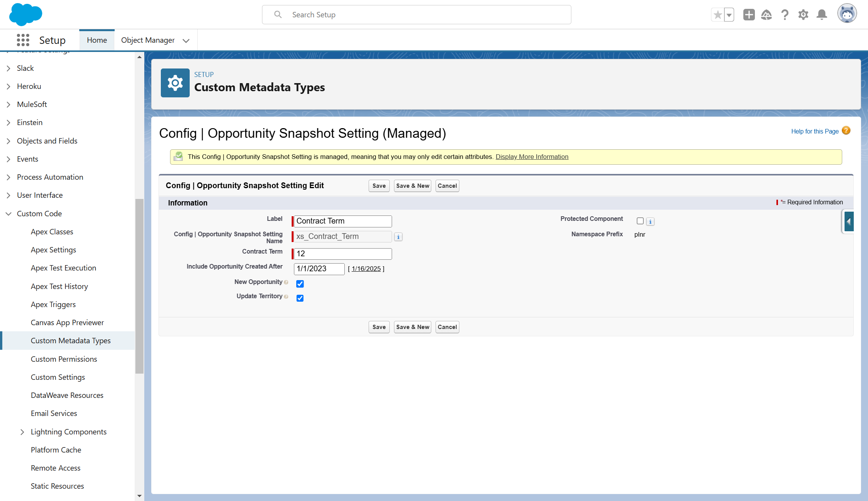Open the Help question mark icon
The height and width of the screenshot is (501, 868).
coord(785,15)
